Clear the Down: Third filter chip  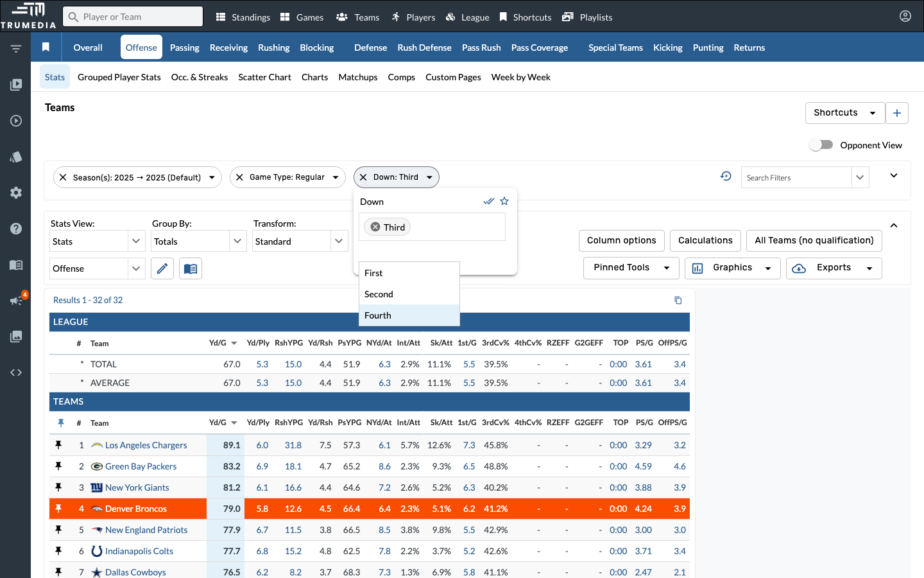363,177
